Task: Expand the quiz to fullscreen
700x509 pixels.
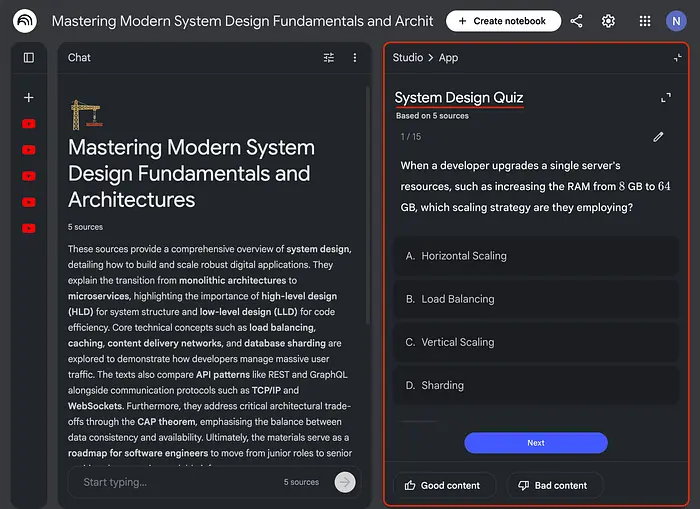Action: (x=666, y=98)
